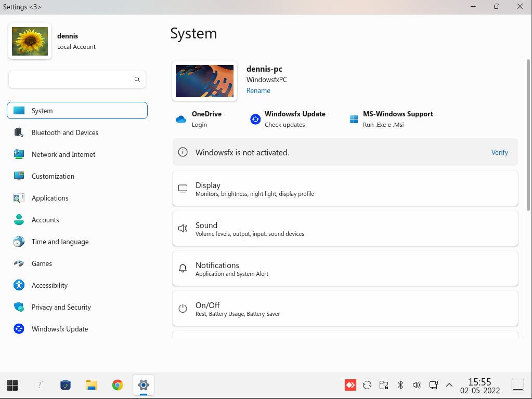Screen dimensions: 532x399
Task: Click the dennis-pc desktop wallpaper thumbnail
Action: coord(204,81)
